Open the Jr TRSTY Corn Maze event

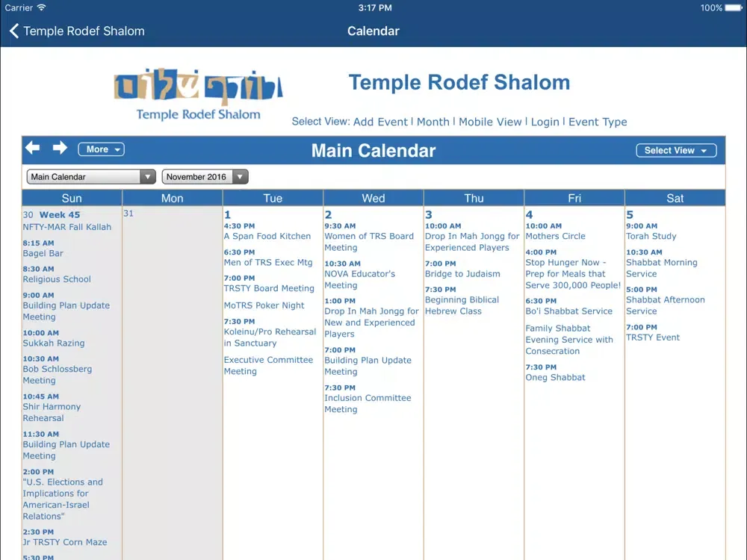pyautogui.click(x=65, y=542)
